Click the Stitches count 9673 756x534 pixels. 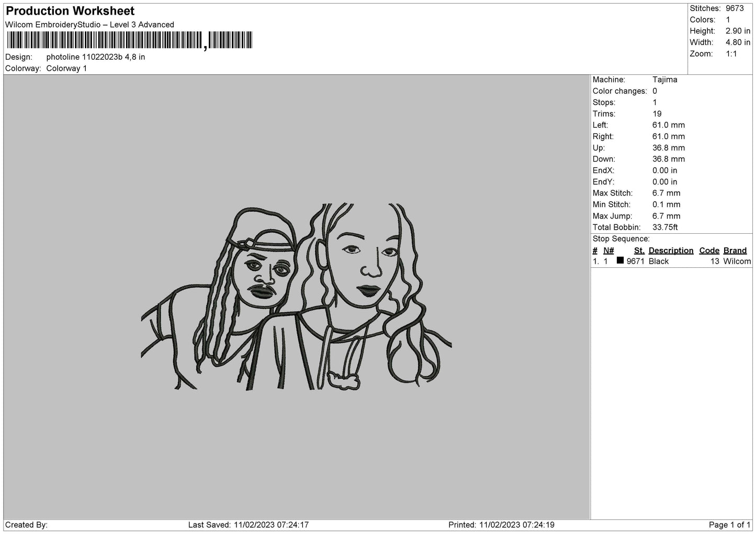click(735, 8)
